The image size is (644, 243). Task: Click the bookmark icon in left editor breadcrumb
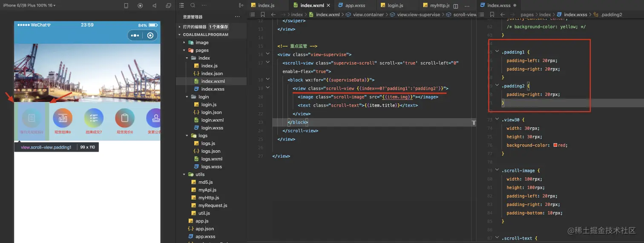coord(263,14)
